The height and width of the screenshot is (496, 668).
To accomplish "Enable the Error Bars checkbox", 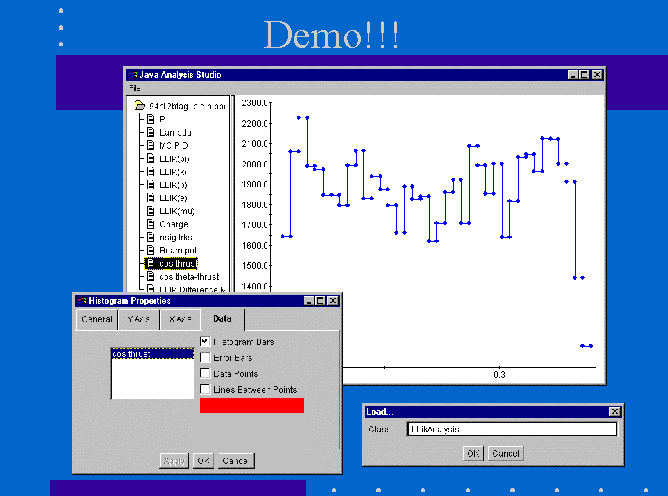I will point(205,357).
